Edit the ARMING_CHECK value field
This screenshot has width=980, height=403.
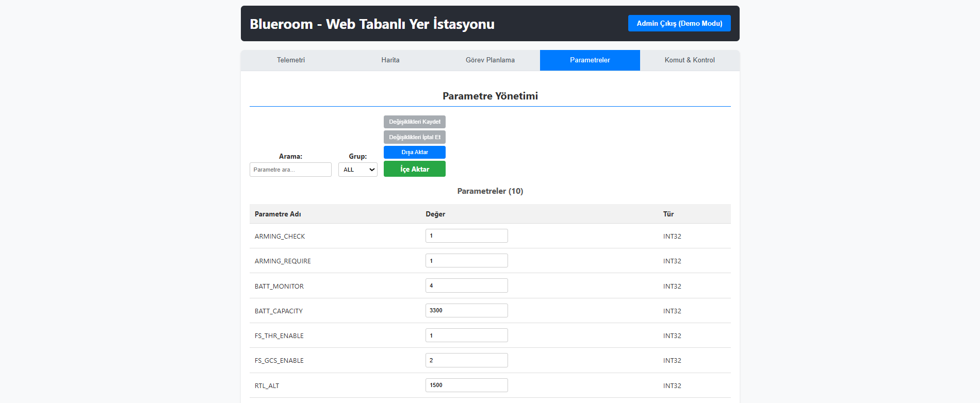click(x=466, y=236)
